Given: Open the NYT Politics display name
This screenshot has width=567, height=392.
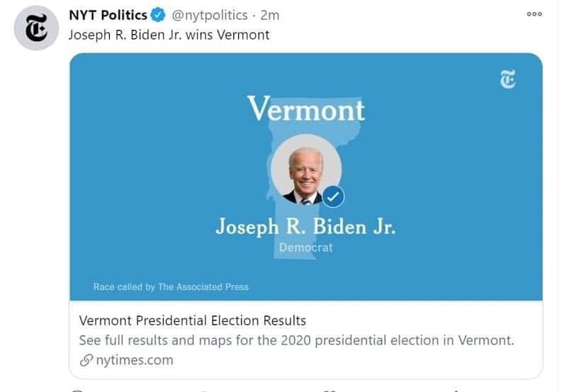Looking at the screenshot, I should click(x=108, y=15).
